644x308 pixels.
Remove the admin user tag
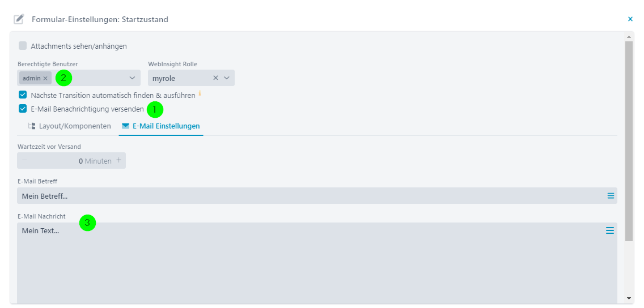pyautogui.click(x=45, y=78)
